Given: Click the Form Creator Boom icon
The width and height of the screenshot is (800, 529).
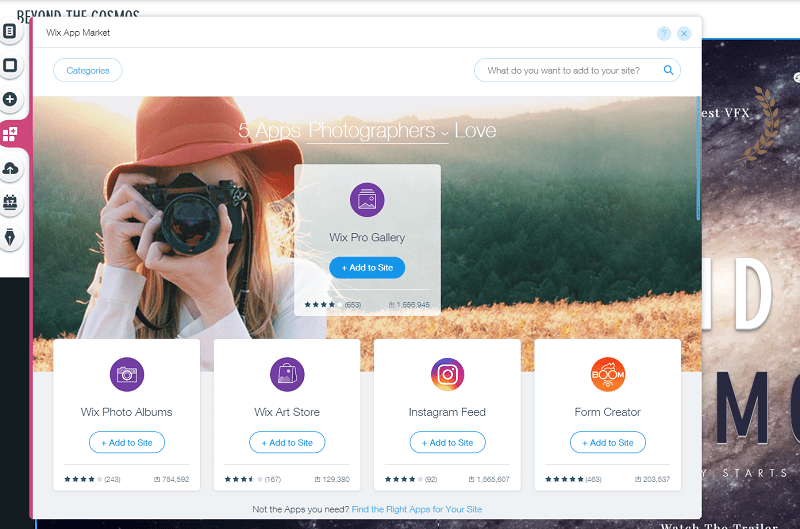Looking at the screenshot, I should coord(608,374).
